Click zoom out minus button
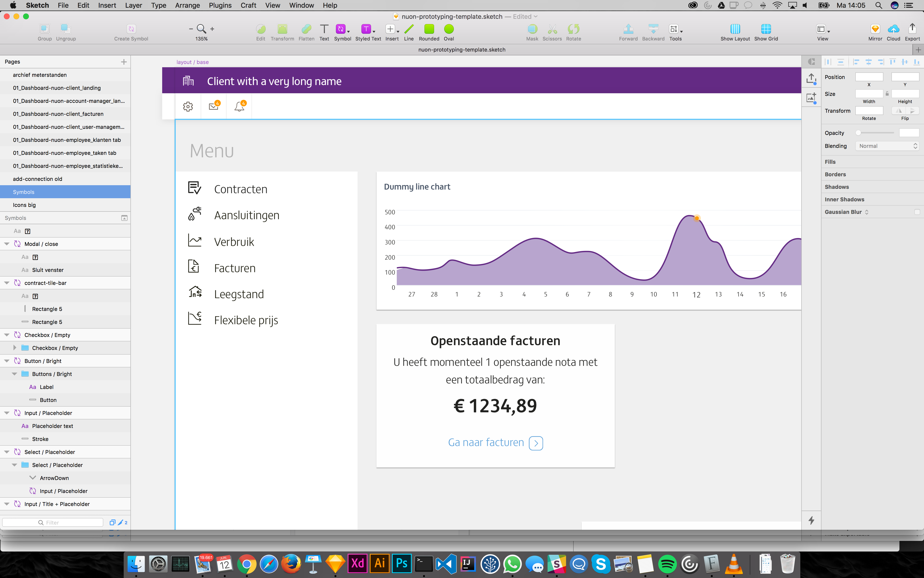The height and width of the screenshot is (578, 924). (x=191, y=29)
